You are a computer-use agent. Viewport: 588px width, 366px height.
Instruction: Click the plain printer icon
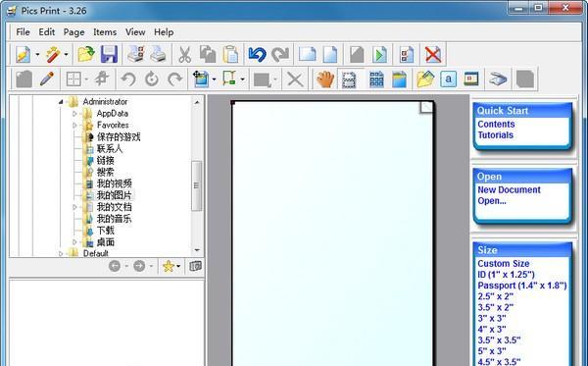tap(158, 55)
